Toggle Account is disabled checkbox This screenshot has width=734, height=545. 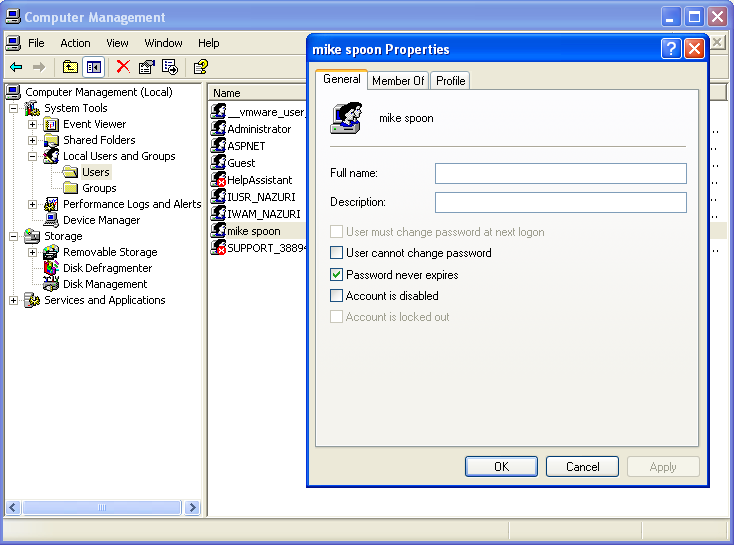tap(336, 295)
